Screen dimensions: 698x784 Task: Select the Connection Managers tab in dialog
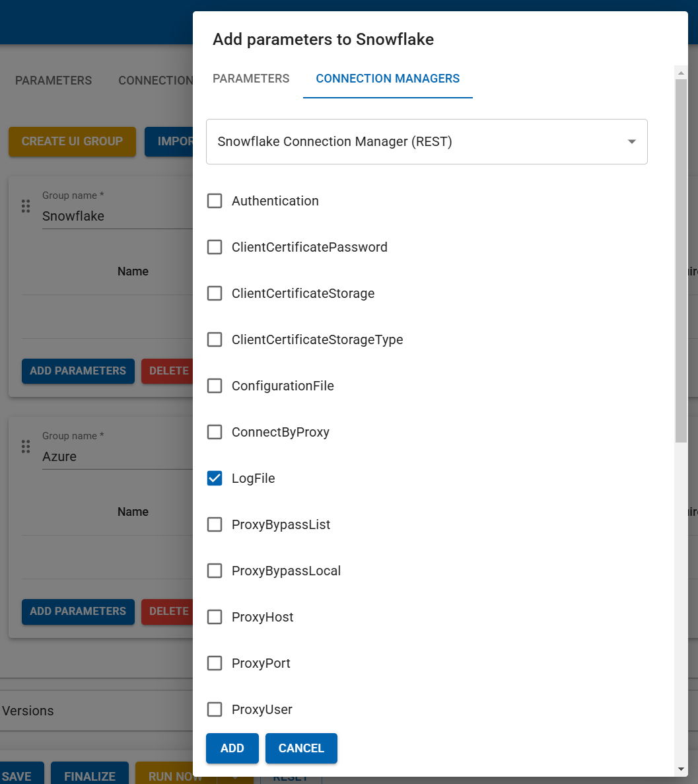tap(388, 79)
